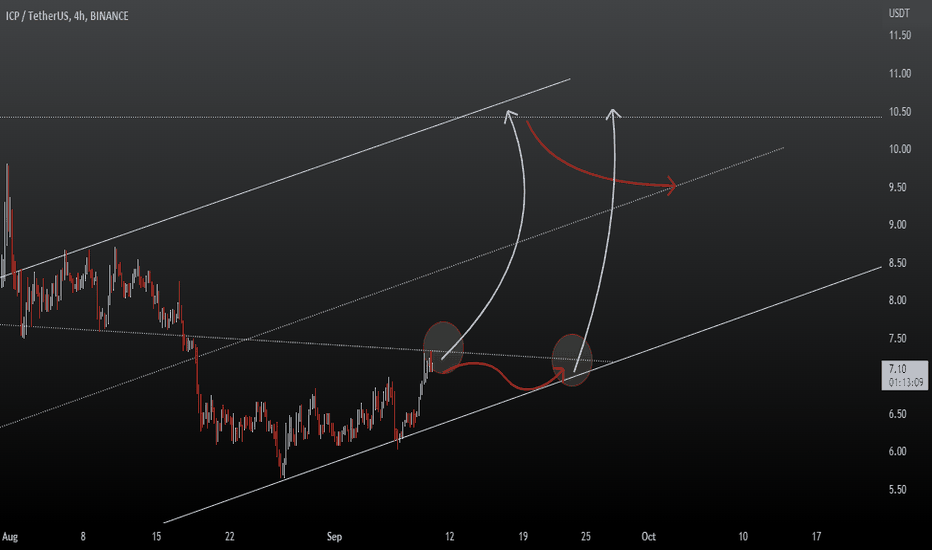This screenshot has width=932, height=550.
Task: Click the 6.00 price axis label
Action: tap(898, 451)
